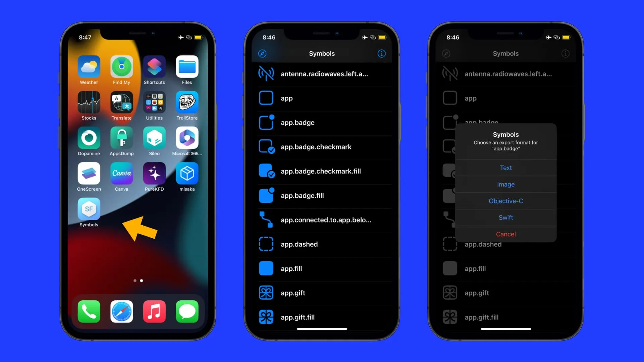Select Text export format option
The image size is (644, 362).
pyautogui.click(x=505, y=167)
